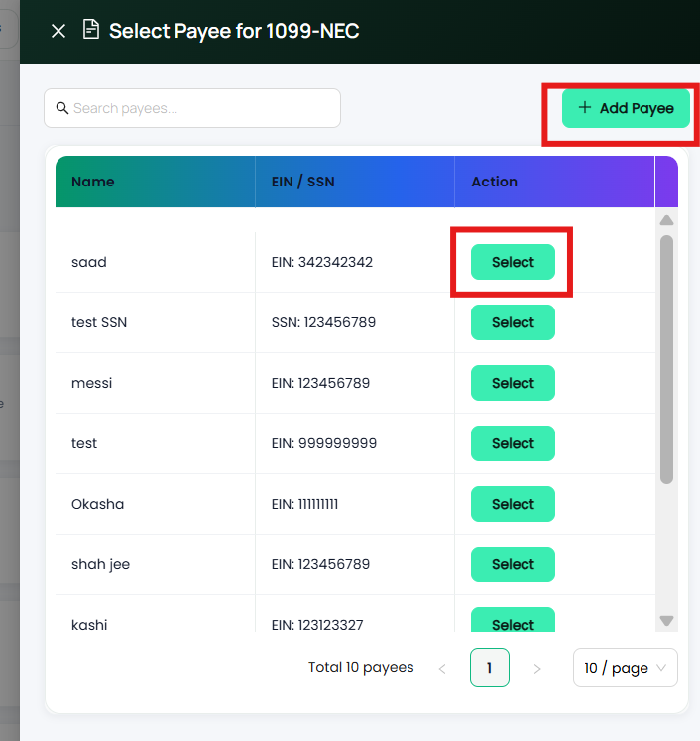The height and width of the screenshot is (741, 700).
Task: Click the table's vertical scrollbar thumb
Action: (667, 360)
